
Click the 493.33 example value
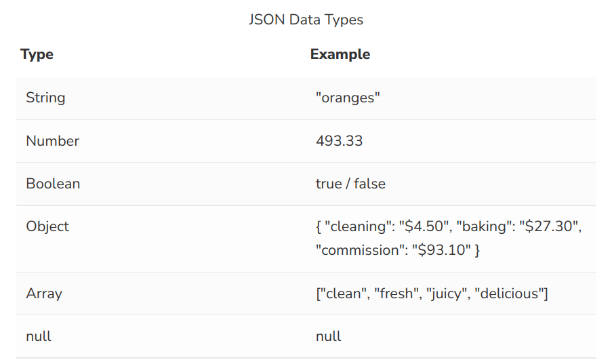339,141
